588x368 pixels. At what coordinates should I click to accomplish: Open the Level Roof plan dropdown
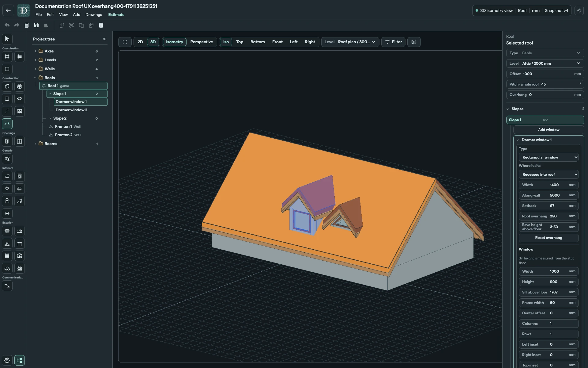[350, 42]
